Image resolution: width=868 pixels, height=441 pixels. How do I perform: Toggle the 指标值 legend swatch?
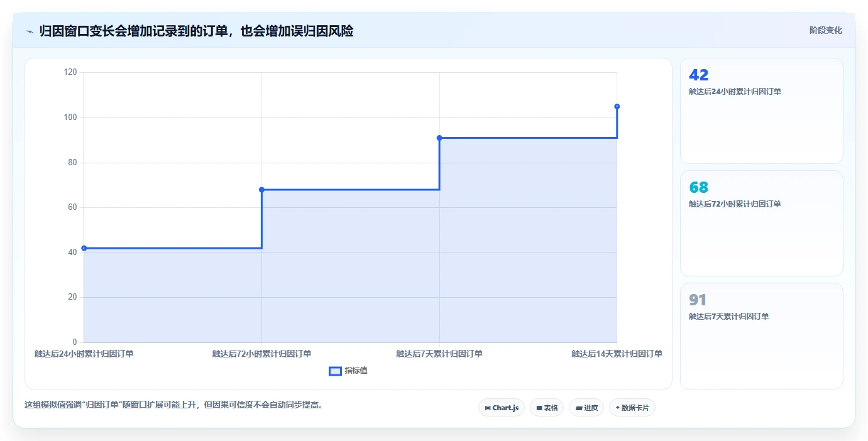click(x=335, y=371)
